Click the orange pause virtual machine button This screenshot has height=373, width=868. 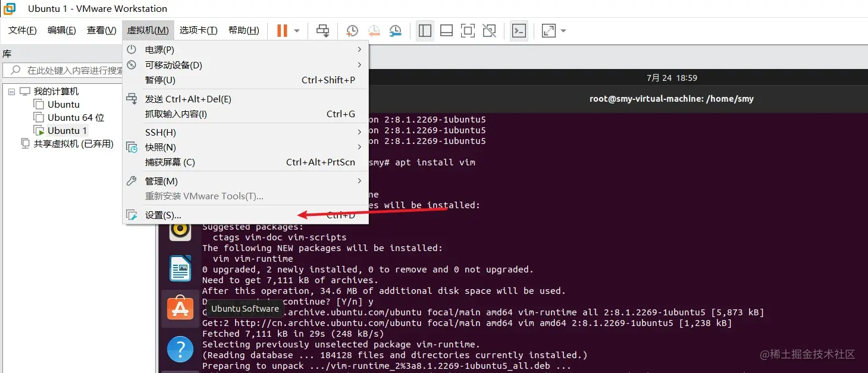(x=282, y=30)
